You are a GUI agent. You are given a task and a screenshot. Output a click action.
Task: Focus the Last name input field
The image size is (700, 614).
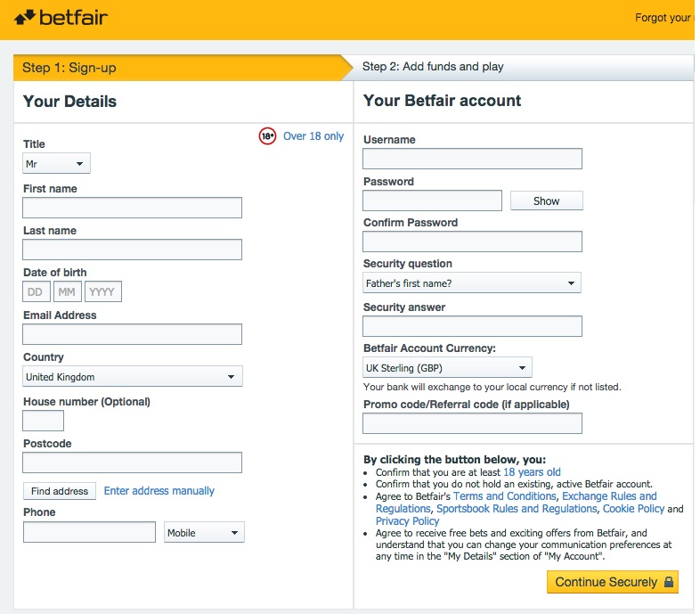[x=132, y=250]
